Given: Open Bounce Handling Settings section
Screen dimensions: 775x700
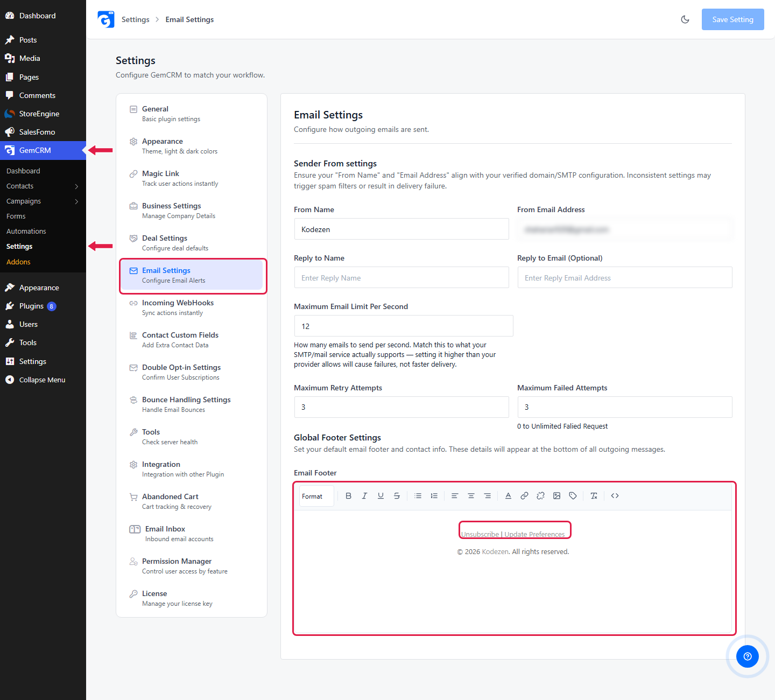Looking at the screenshot, I should tap(192, 404).
